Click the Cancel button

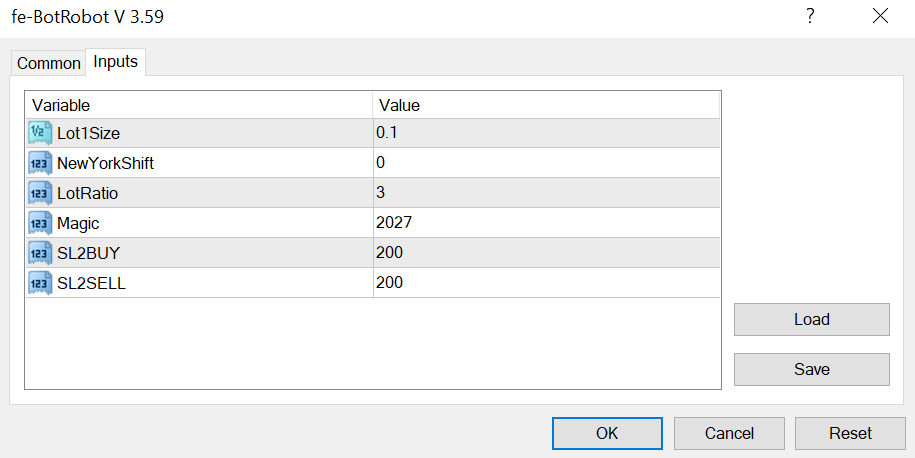click(x=729, y=433)
